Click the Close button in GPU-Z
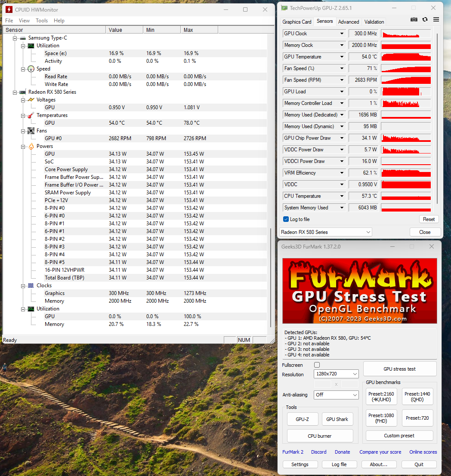The height and width of the screenshot is (476, 451). pyautogui.click(x=425, y=232)
